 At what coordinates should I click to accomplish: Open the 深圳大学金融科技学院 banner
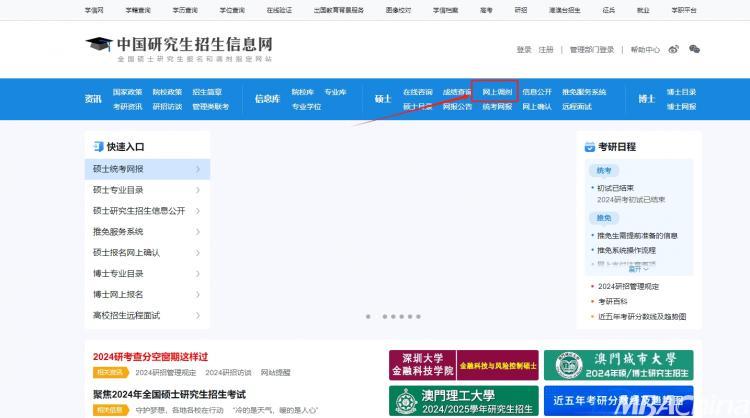[x=463, y=365]
